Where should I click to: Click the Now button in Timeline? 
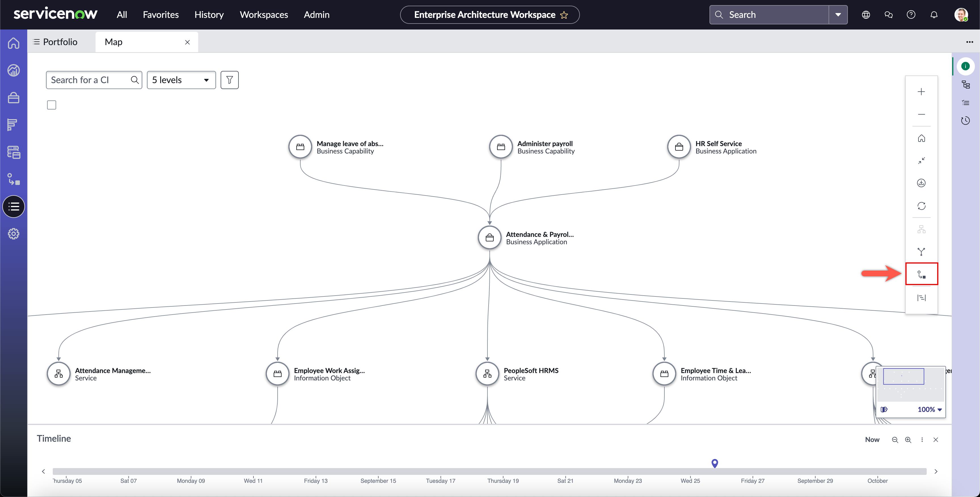872,439
